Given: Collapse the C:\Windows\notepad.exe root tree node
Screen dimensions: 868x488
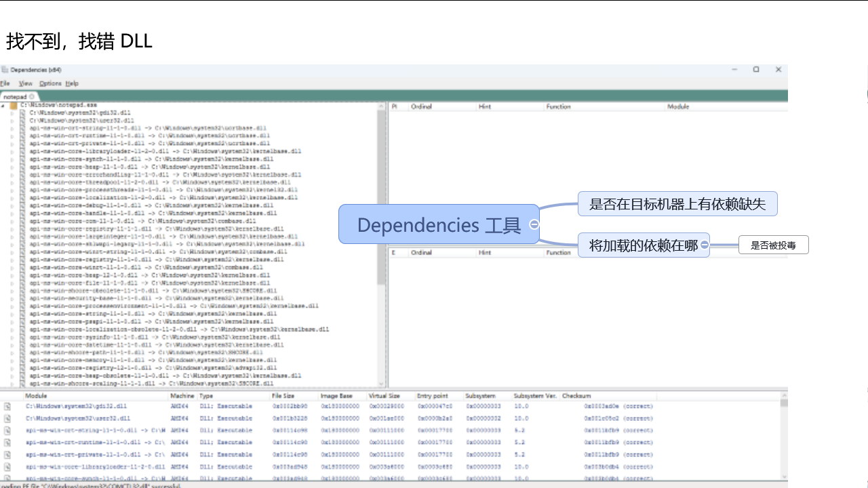Looking at the screenshot, I should (3, 106).
